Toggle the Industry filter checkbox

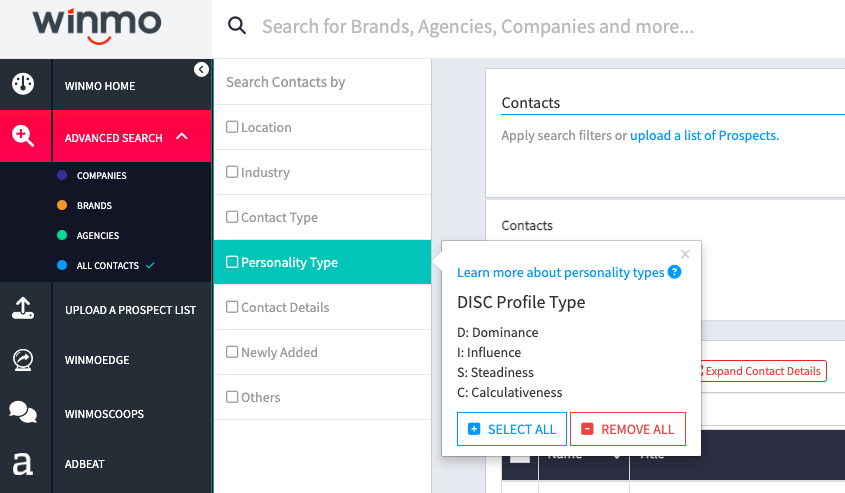pos(232,172)
